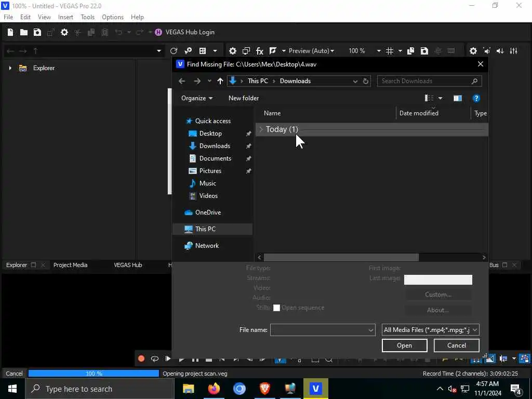Viewport: 532px width, 399px height.
Task: Click This PC in the address breadcrumb
Action: click(x=258, y=81)
